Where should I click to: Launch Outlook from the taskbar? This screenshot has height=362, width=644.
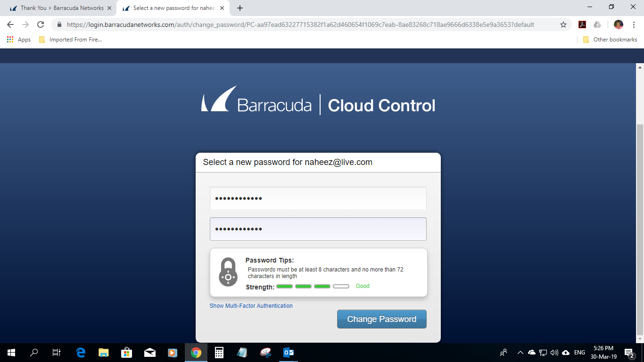(x=289, y=352)
